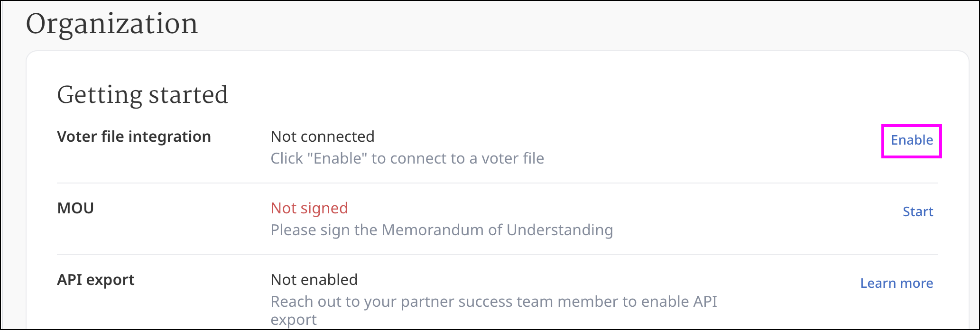This screenshot has width=980, height=330.
Task: Click gray page background right of Organization title
Action: [569, 24]
